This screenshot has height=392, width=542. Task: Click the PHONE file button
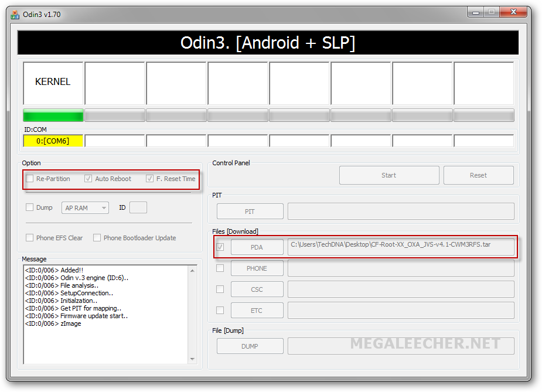(257, 268)
